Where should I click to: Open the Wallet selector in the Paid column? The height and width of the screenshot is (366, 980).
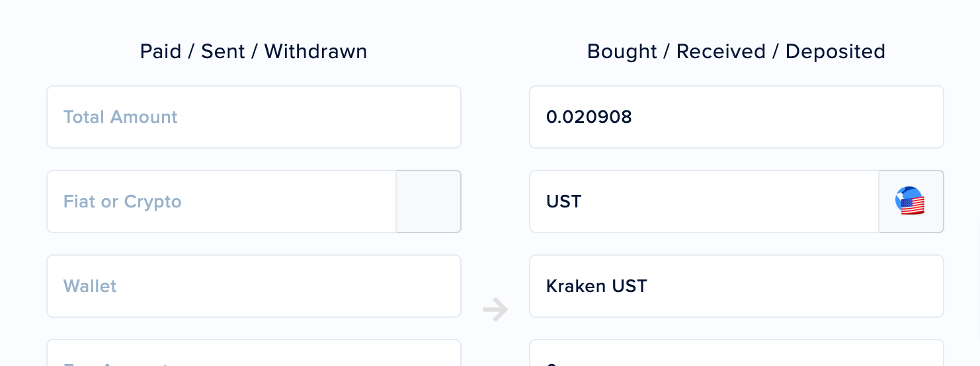254,286
